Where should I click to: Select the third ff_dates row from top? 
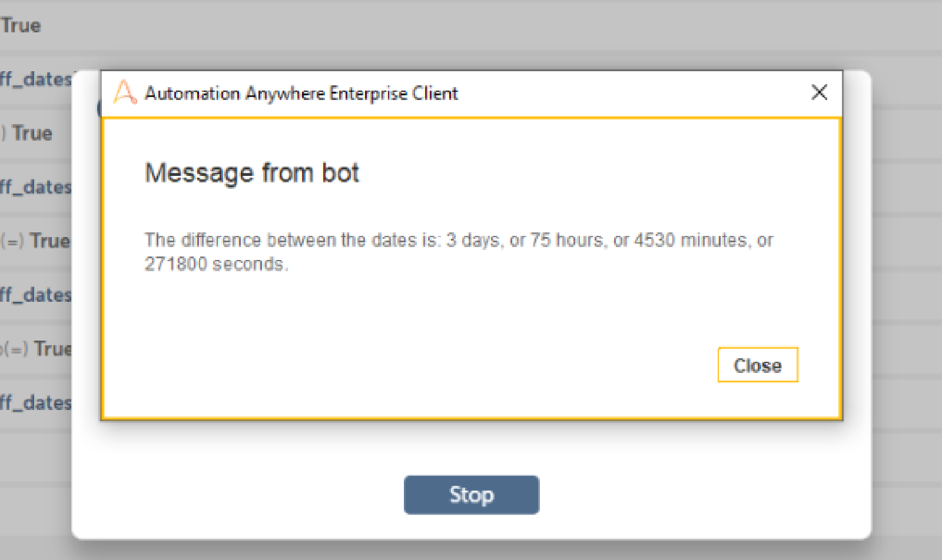(35, 295)
